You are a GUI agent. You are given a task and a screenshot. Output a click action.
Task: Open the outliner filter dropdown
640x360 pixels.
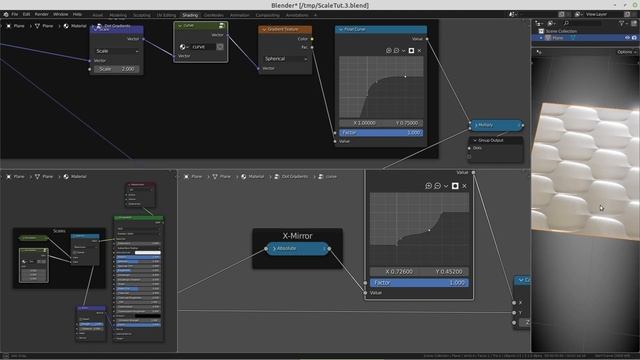(x=622, y=24)
